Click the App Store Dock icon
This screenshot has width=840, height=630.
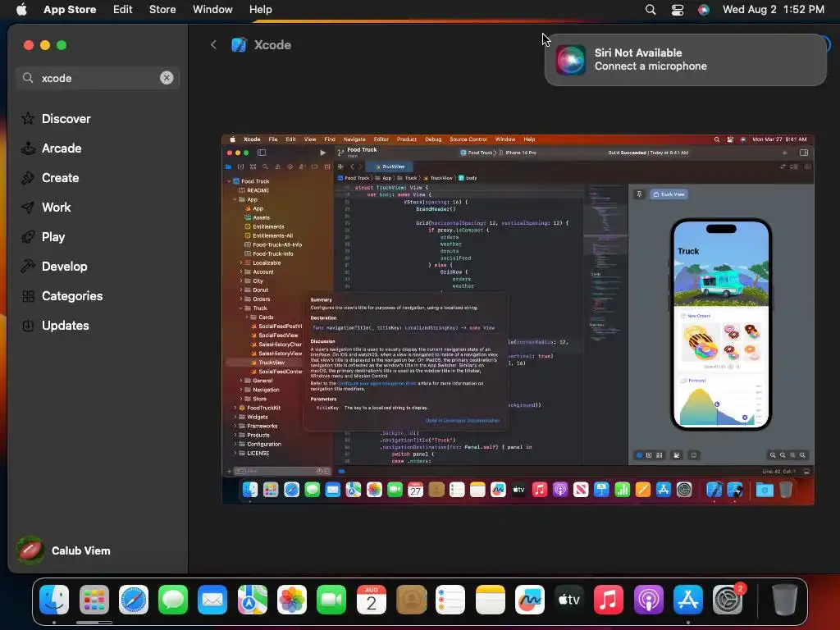point(688,600)
